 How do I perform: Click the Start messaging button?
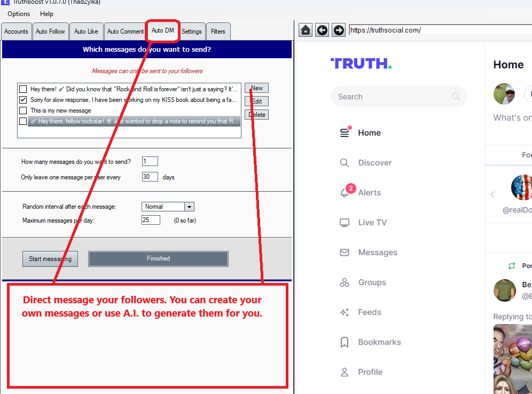(50, 259)
